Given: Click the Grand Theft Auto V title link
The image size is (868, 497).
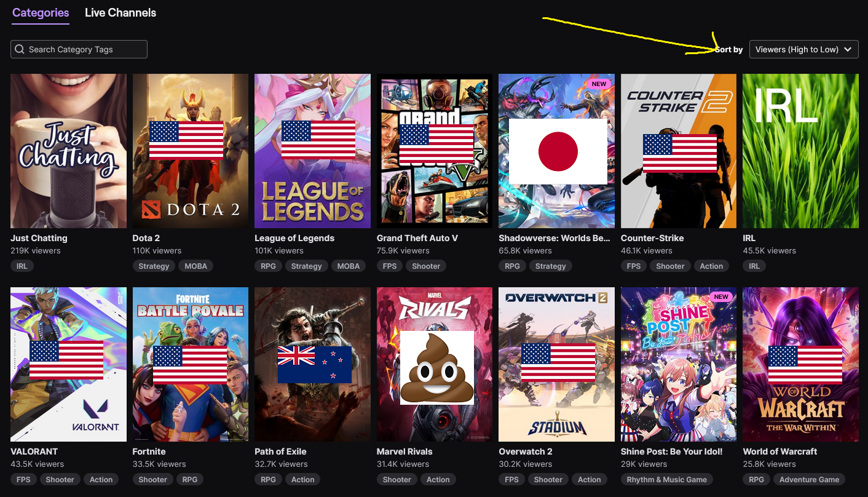Looking at the screenshot, I should pyautogui.click(x=417, y=238).
